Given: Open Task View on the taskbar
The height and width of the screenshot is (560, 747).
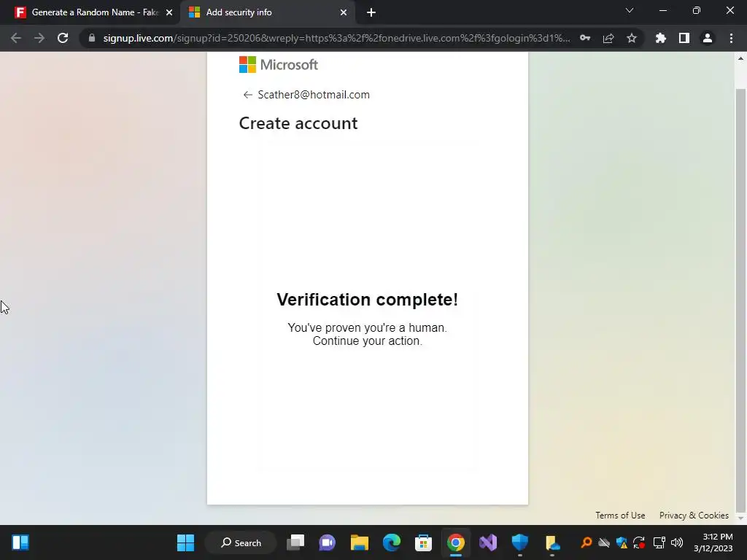Looking at the screenshot, I should point(295,542).
